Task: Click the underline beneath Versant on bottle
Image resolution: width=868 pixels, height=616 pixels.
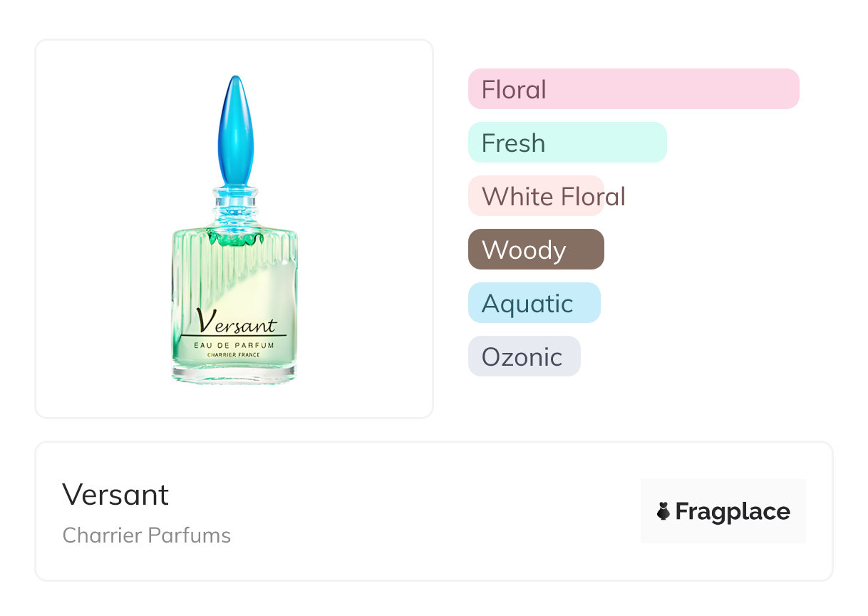Action: (x=234, y=336)
